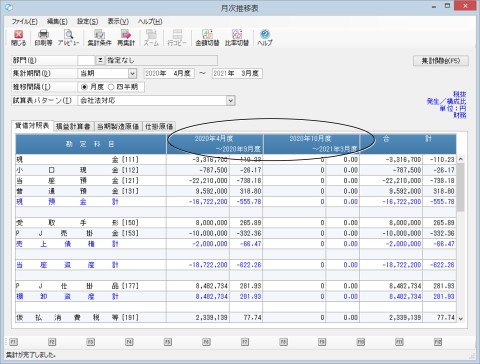Select the 四半期 radio button

[x=111, y=87]
